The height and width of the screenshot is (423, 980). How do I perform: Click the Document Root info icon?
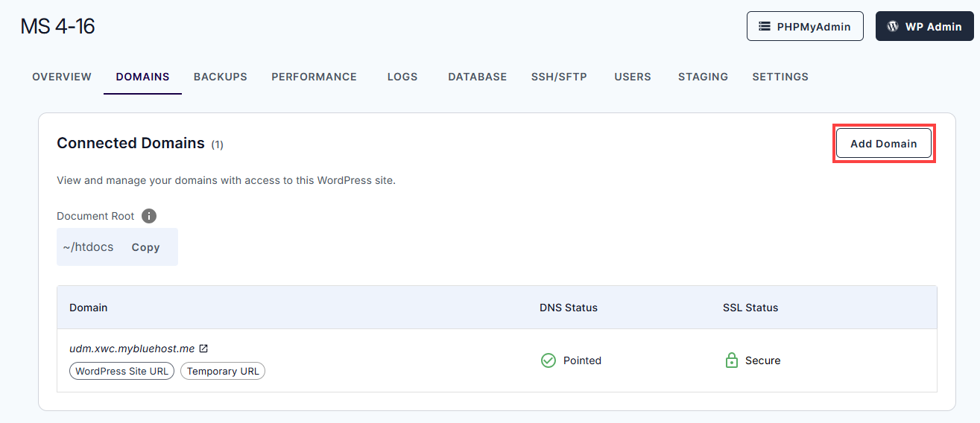(x=149, y=216)
